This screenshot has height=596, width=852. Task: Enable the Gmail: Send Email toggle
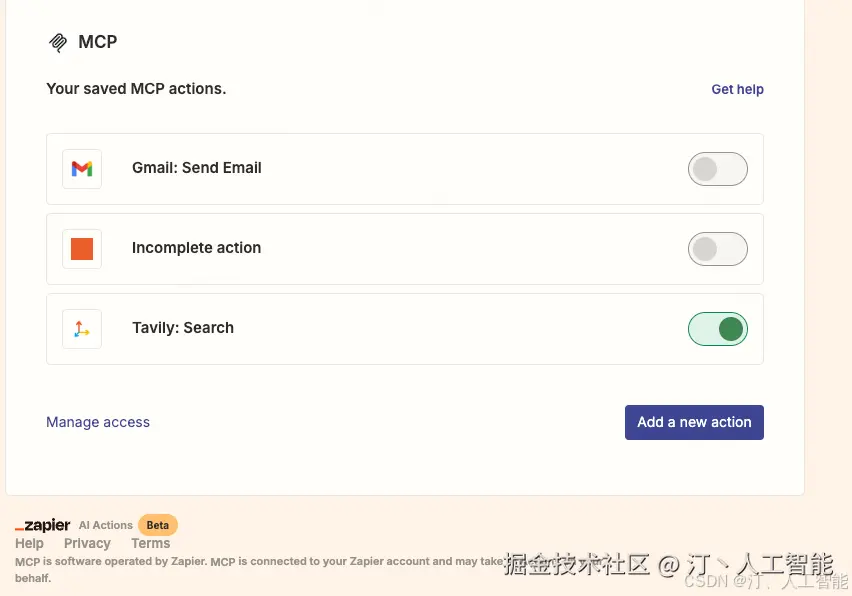[x=717, y=169]
